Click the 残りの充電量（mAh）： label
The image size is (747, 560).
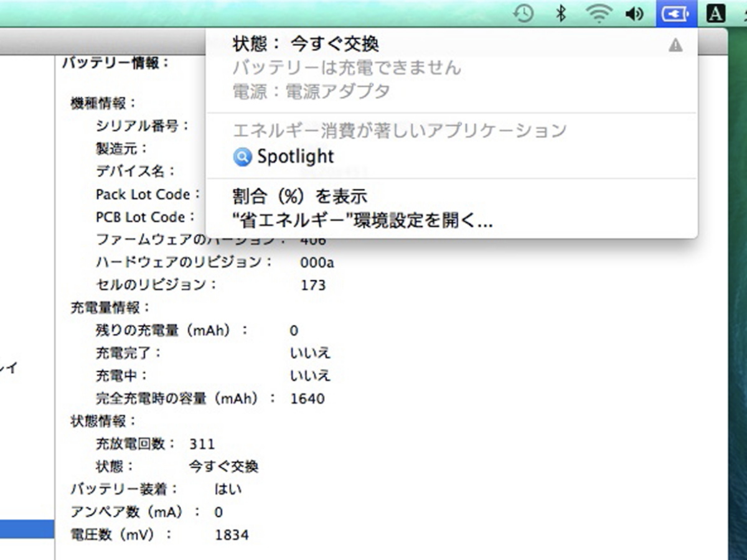click(x=172, y=330)
